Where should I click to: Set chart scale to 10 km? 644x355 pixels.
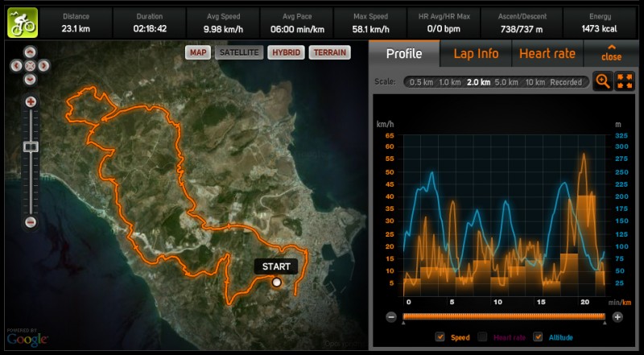point(535,82)
